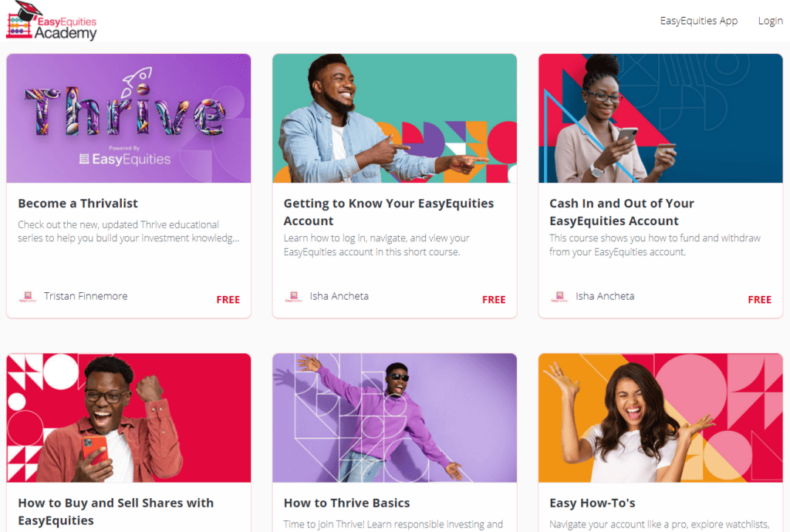Open the Thrive course banner image

tap(129, 118)
